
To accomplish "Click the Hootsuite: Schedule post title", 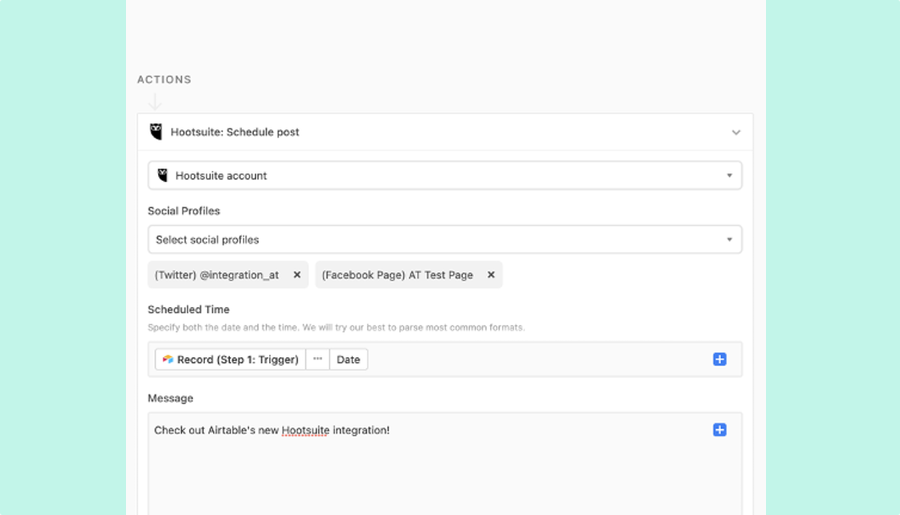I will pyautogui.click(x=235, y=132).
